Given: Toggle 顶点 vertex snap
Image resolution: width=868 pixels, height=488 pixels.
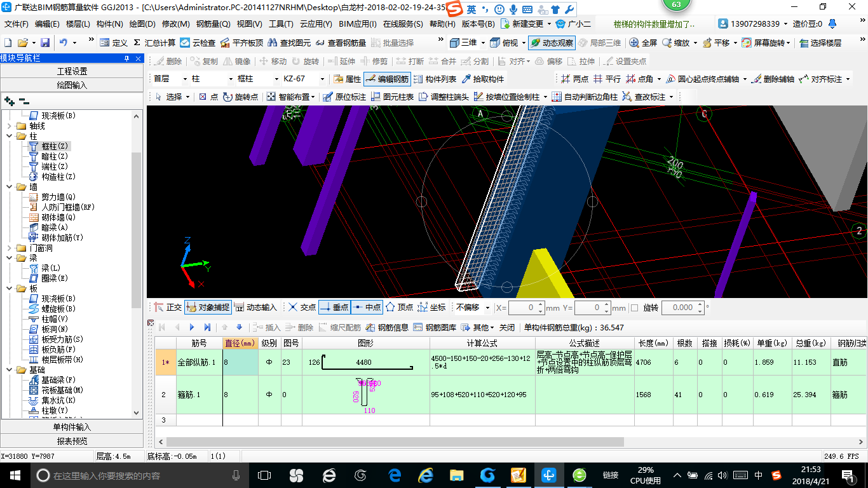Looking at the screenshot, I should [400, 307].
